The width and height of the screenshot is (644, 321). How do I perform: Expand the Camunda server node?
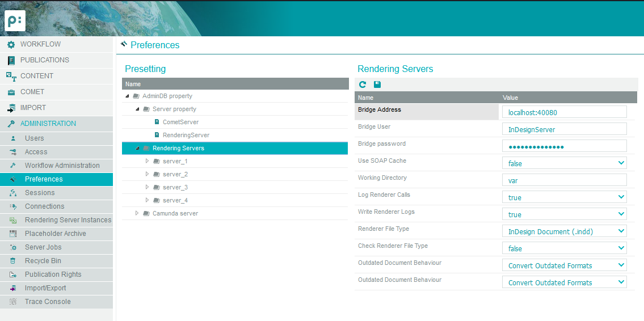137,213
